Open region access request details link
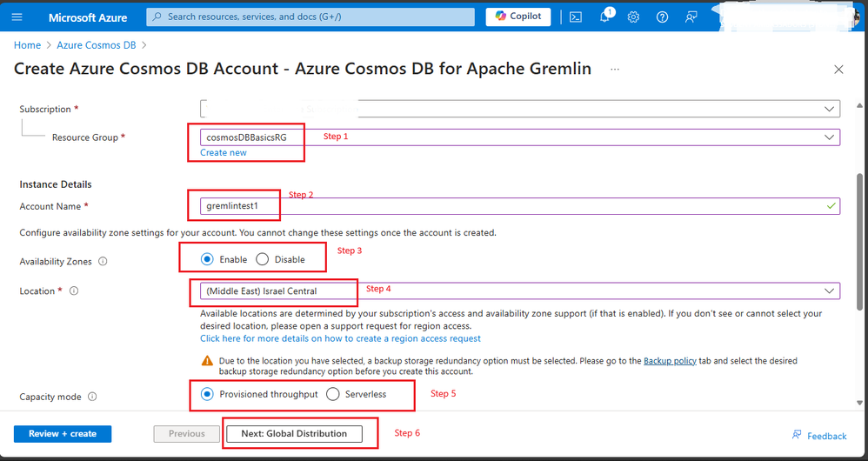The width and height of the screenshot is (868, 461). [x=340, y=338]
